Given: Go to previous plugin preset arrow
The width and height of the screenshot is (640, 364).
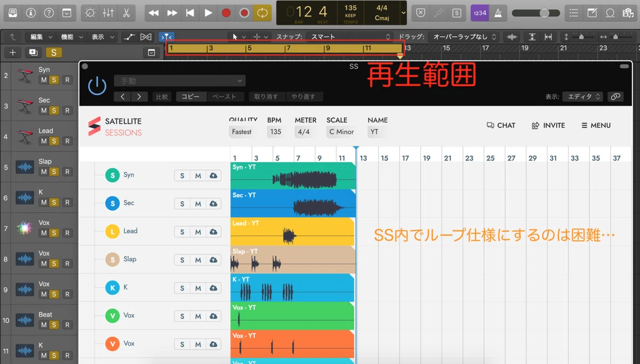Looking at the screenshot, I should point(123,97).
